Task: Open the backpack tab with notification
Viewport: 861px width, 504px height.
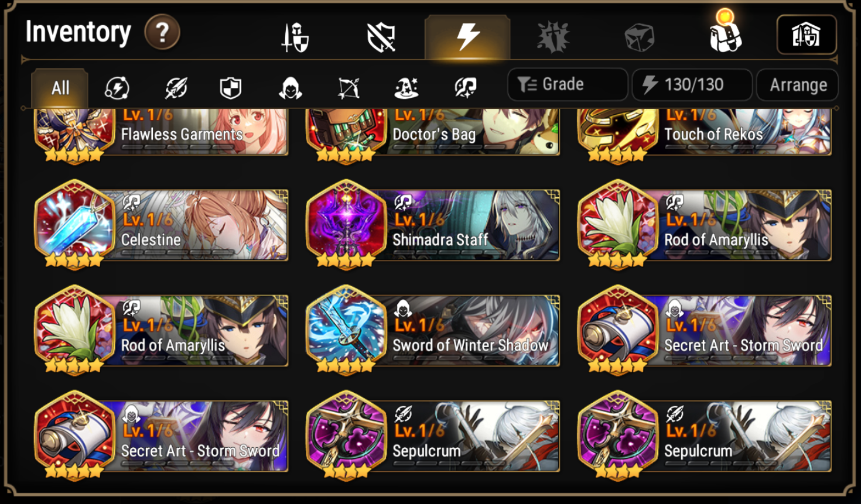Action: coord(725,33)
